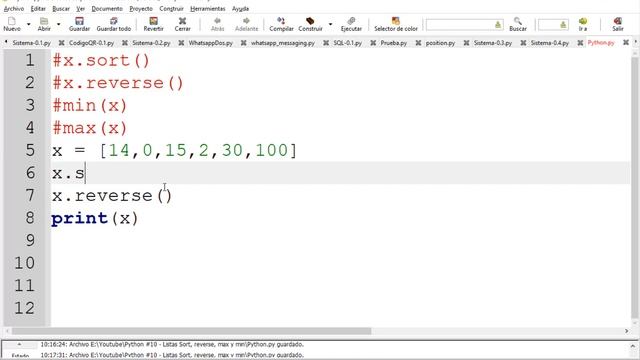Expand the recent files arrow beside Abrir
640x360 pixels.
[58, 24]
